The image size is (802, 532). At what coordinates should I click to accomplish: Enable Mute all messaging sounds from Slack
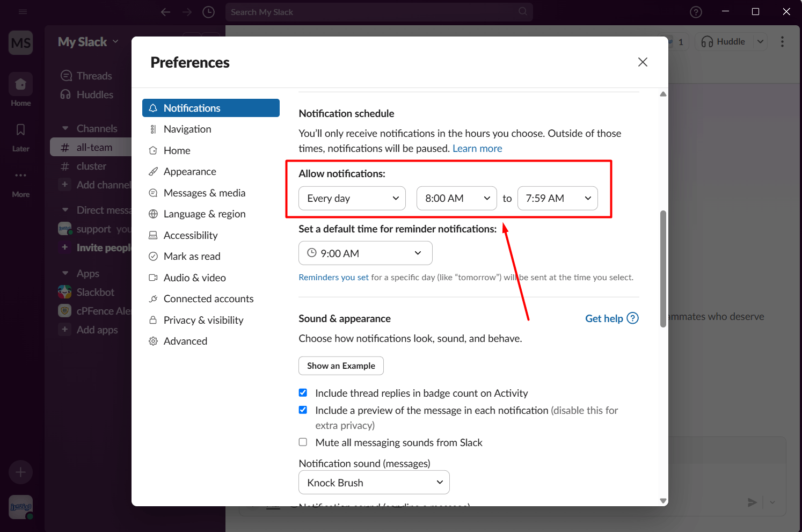click(x=303, y=442)
